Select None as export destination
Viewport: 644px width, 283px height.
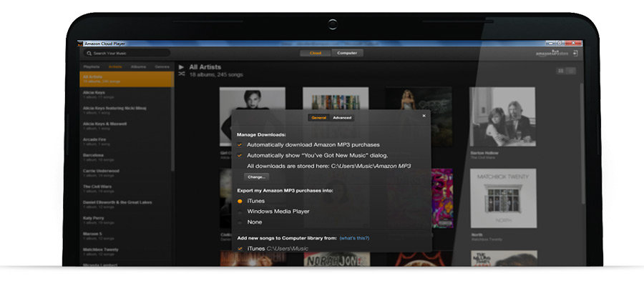(240, 222)
